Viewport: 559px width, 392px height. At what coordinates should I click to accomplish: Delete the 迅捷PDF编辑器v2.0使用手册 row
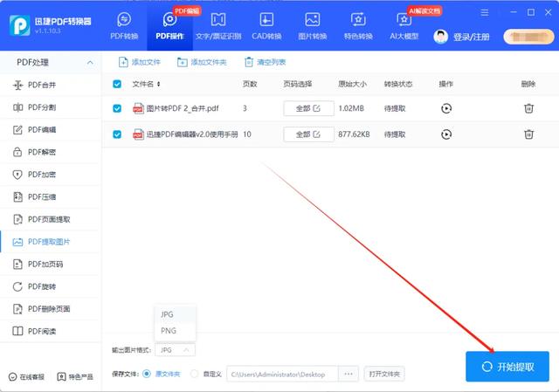tap(528, 134)
